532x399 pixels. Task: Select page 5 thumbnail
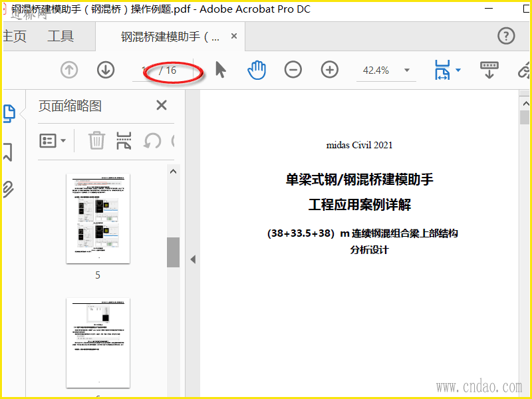point(98,219)
